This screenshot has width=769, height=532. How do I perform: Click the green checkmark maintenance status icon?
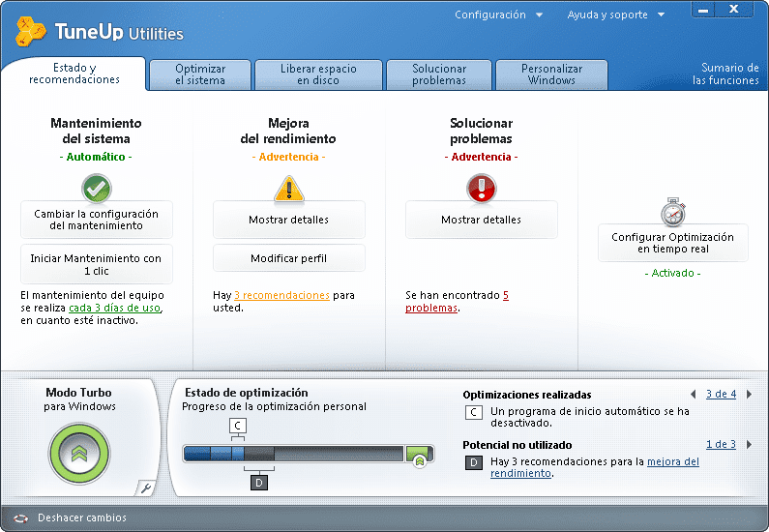[97, 189]
